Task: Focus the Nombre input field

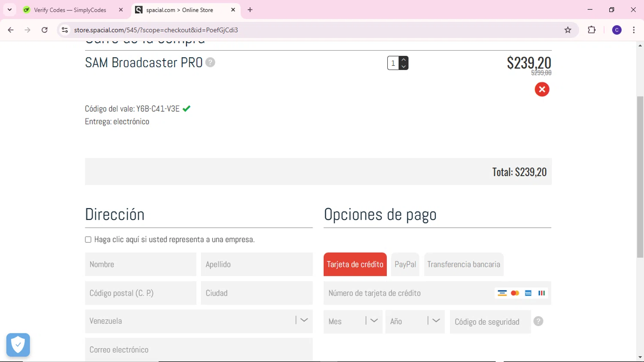Action: click(x=140, y=264)
